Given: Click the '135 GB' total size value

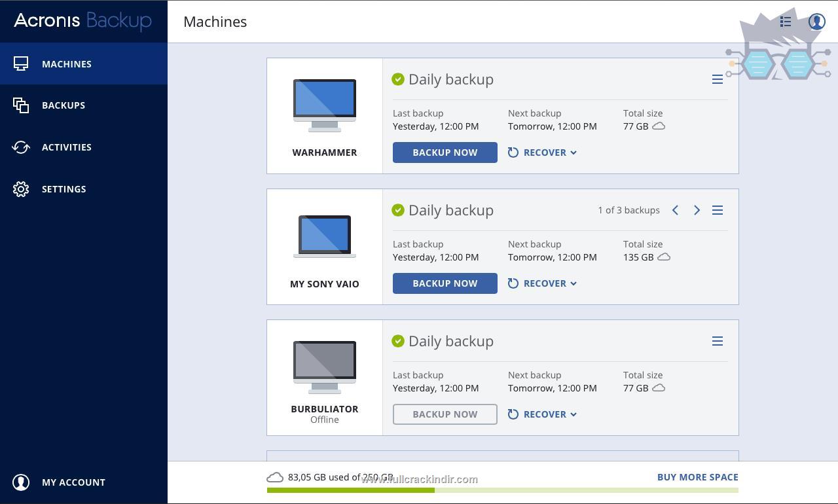Looking at the screenshot, I should click(x=638, y=257).
